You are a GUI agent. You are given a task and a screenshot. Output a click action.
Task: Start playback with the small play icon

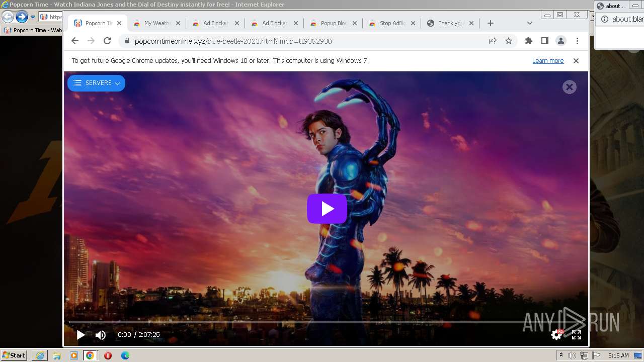point(80,334)
